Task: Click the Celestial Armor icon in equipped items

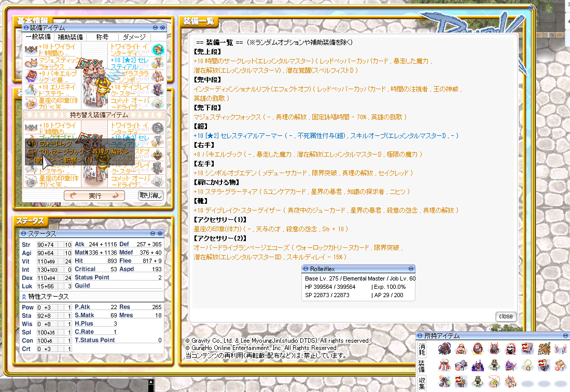Action: [x=158, y=63]
